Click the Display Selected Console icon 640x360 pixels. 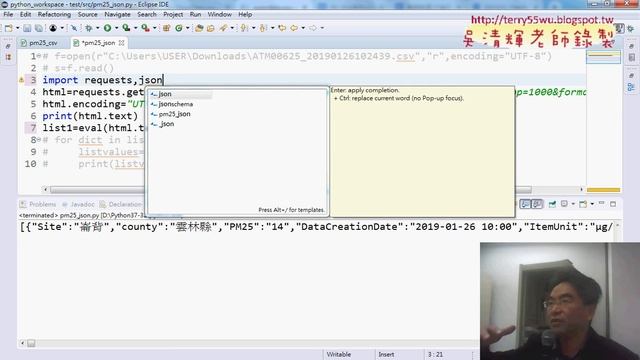[x=564, y=204]
